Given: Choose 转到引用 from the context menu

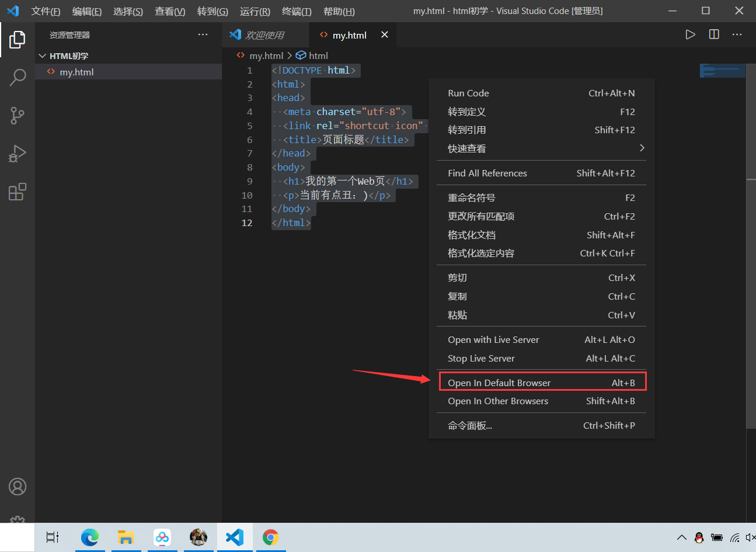Looking at the screenshot, I should point(541,130).
